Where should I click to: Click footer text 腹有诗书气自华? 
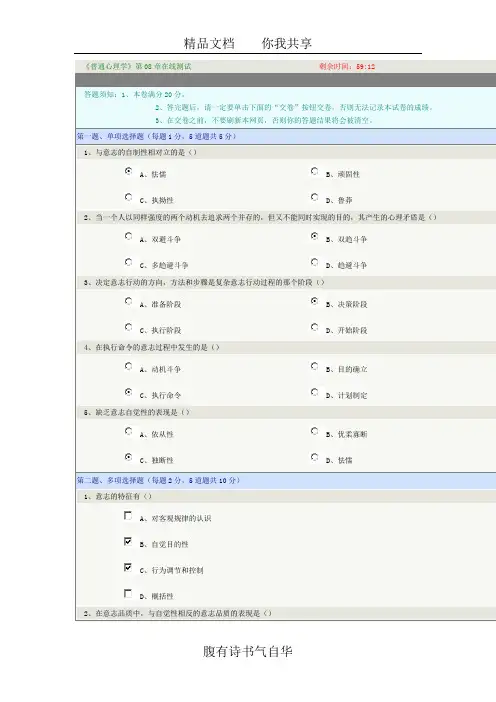(248, 651)
